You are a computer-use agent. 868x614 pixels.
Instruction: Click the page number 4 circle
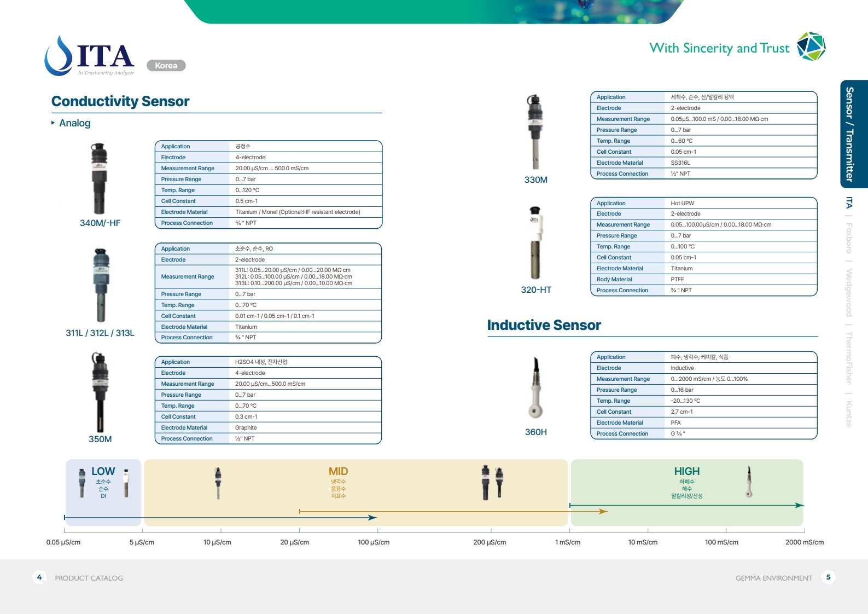point(39,577)
